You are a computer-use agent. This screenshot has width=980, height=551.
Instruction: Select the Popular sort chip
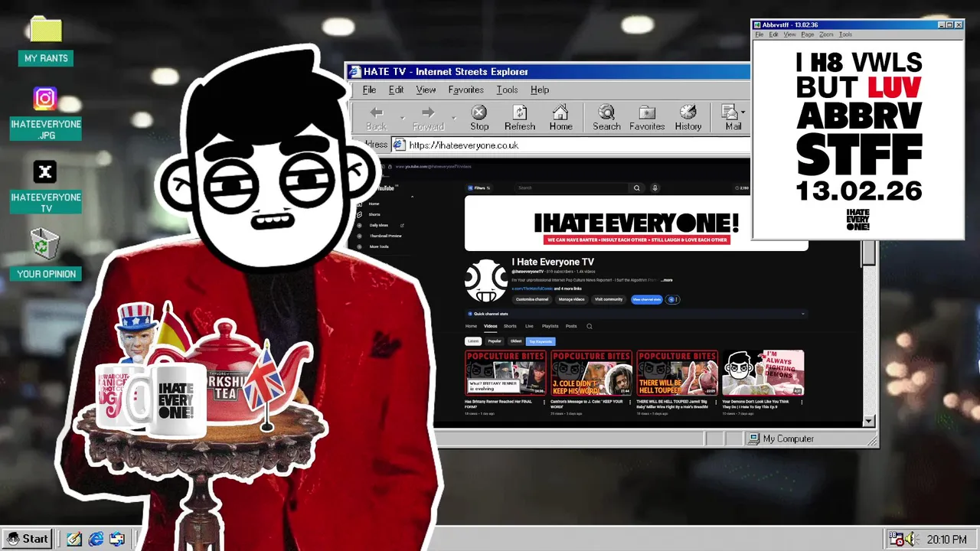[495, 341]
